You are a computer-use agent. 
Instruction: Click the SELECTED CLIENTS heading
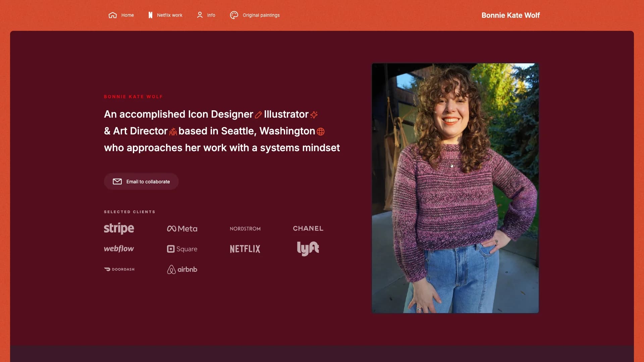coord(129,212)
